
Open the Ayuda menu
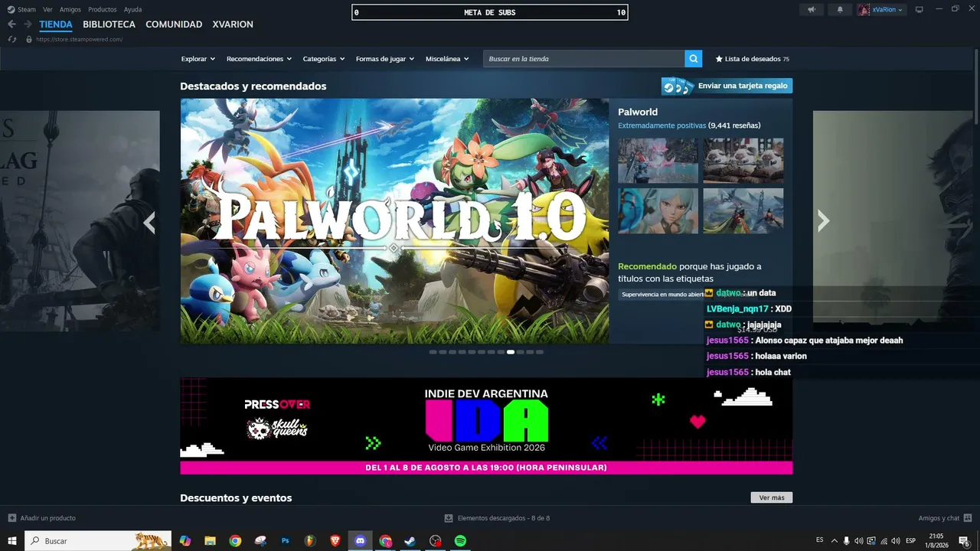[x=132, y=10]
